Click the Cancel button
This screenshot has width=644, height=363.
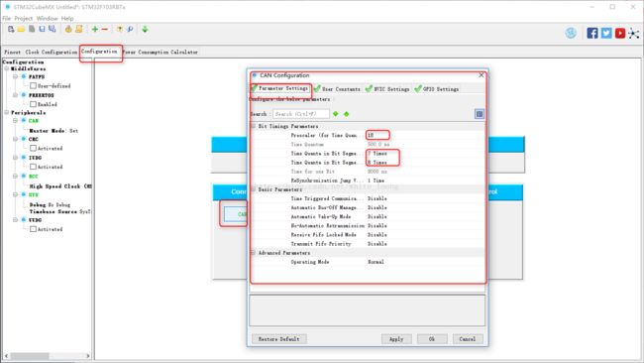click(x=468, y=339)
